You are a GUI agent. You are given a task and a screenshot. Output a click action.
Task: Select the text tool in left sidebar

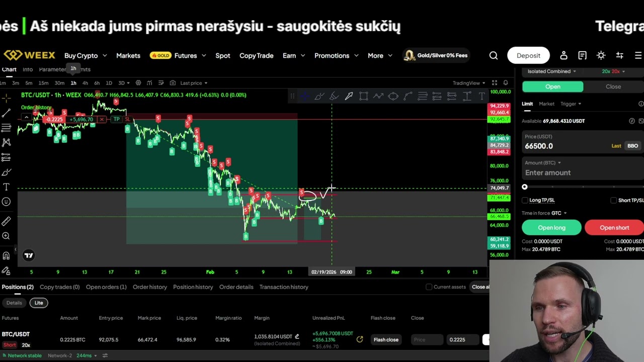click(x=6, y=187)
